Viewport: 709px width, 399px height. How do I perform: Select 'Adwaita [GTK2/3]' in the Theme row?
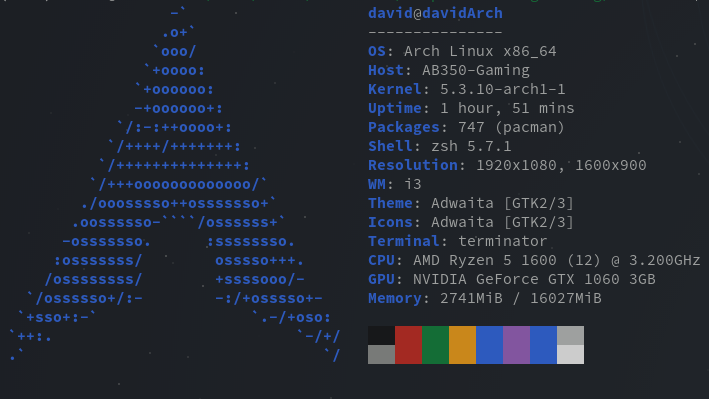pyautogui.click(x=502, y=204)
